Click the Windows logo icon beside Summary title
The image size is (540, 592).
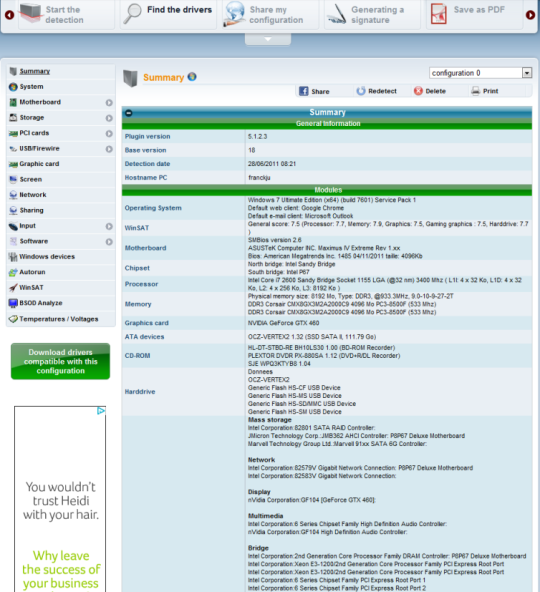tap(192, 77)
